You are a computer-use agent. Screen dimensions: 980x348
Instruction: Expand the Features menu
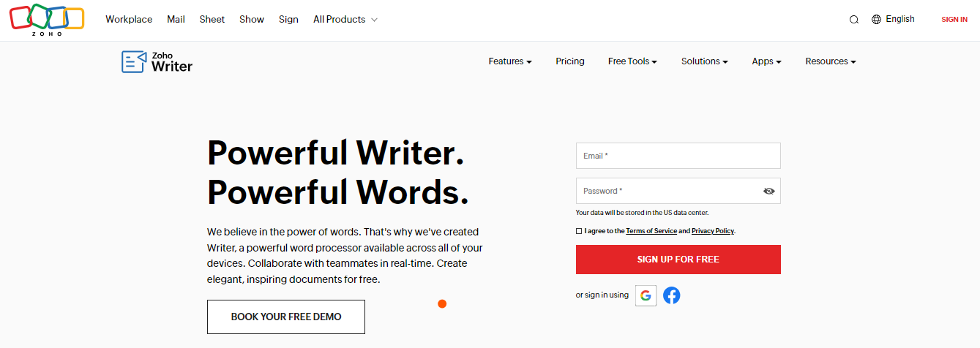click(510, 61)
